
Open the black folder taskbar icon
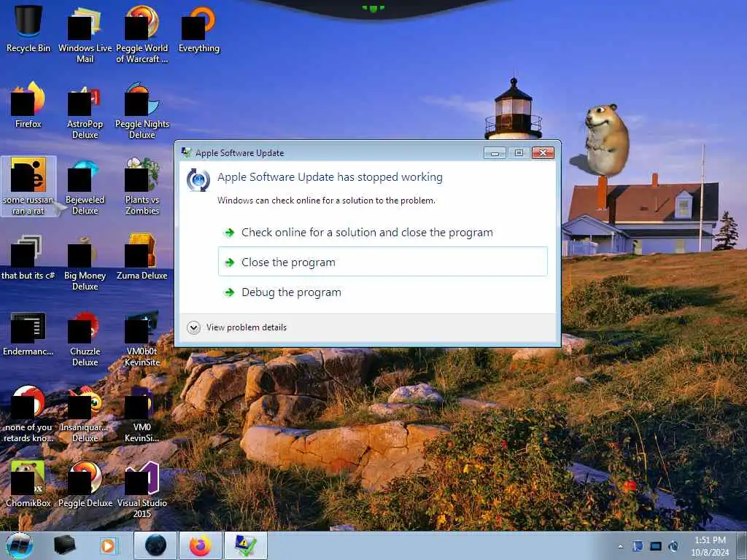[x=64, y=545]
